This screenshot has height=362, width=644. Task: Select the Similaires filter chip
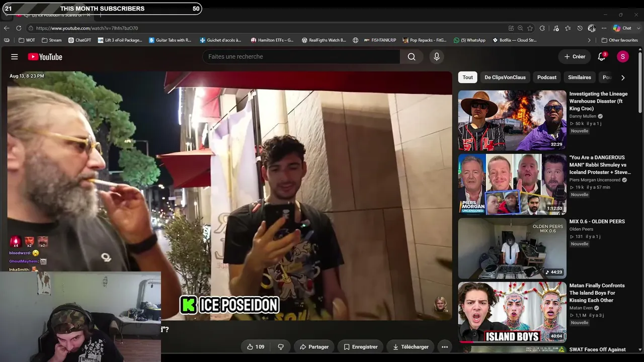point(580,77)
